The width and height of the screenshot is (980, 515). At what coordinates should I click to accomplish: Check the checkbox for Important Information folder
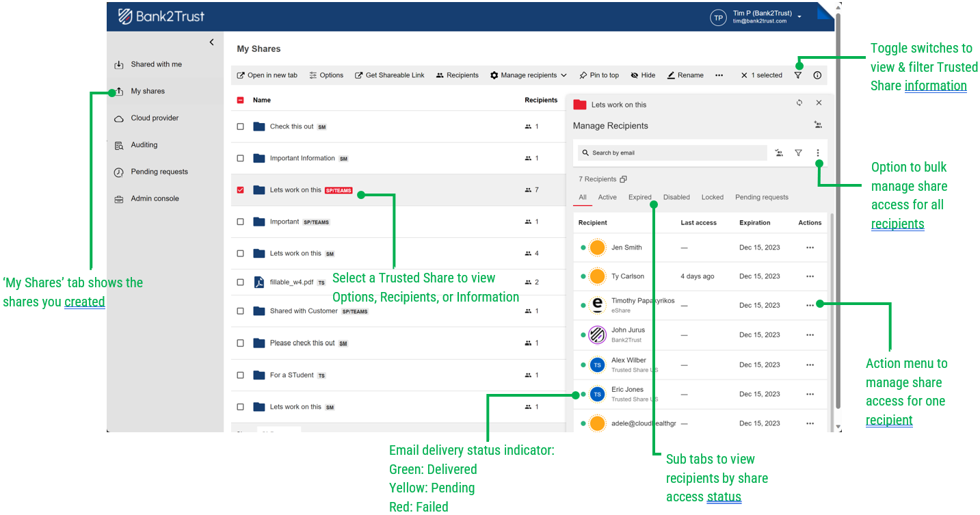pyautogui.click(x=240, y=158)
